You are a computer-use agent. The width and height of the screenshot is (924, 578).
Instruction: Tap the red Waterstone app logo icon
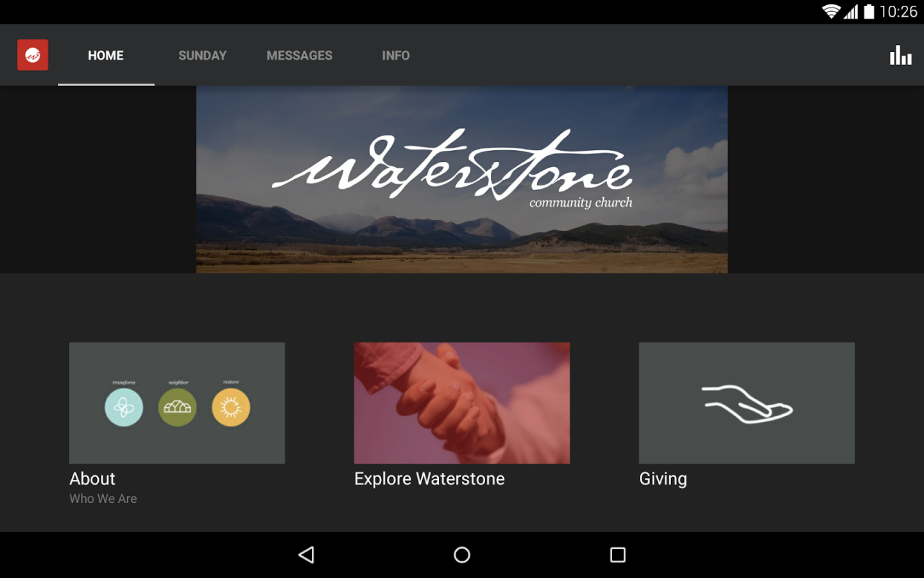point(33,55)
